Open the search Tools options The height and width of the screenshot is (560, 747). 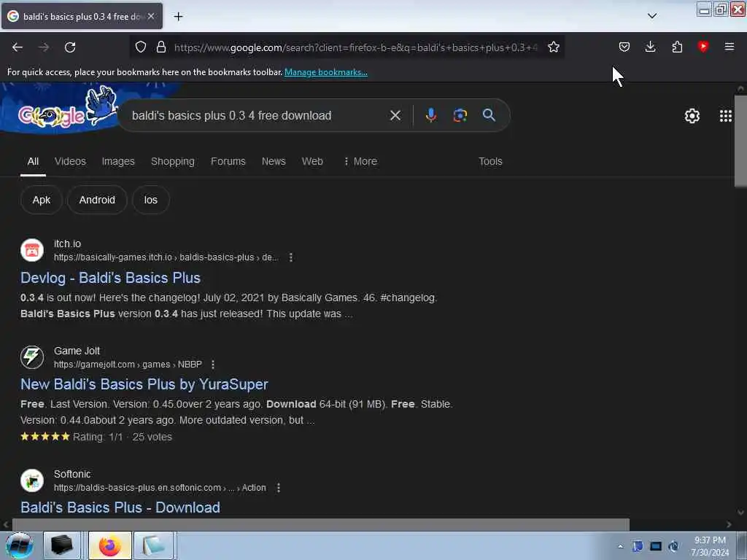pos(490,161)
